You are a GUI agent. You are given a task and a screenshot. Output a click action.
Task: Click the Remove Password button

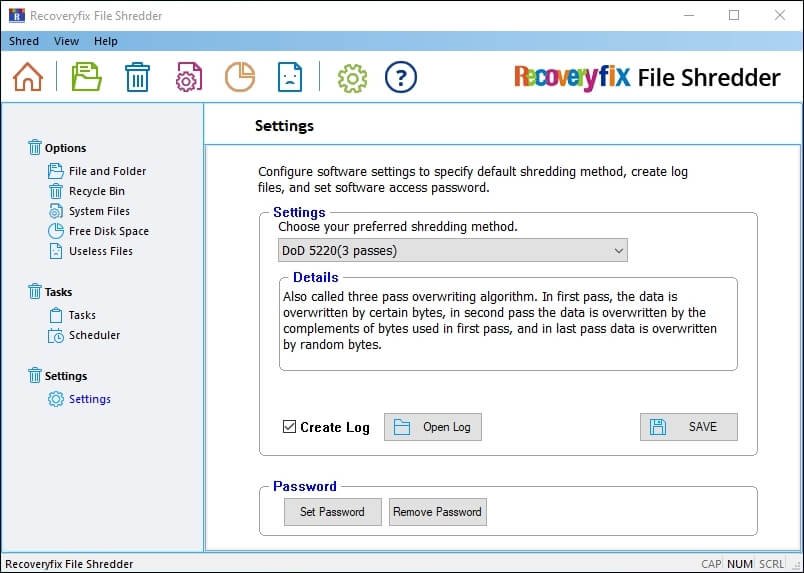(437, 511)
